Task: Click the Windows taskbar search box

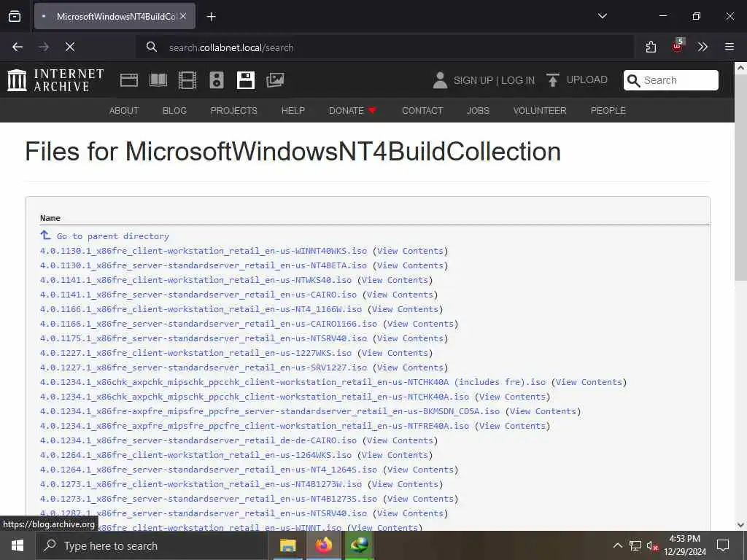Action: click(x=152, y=545)
